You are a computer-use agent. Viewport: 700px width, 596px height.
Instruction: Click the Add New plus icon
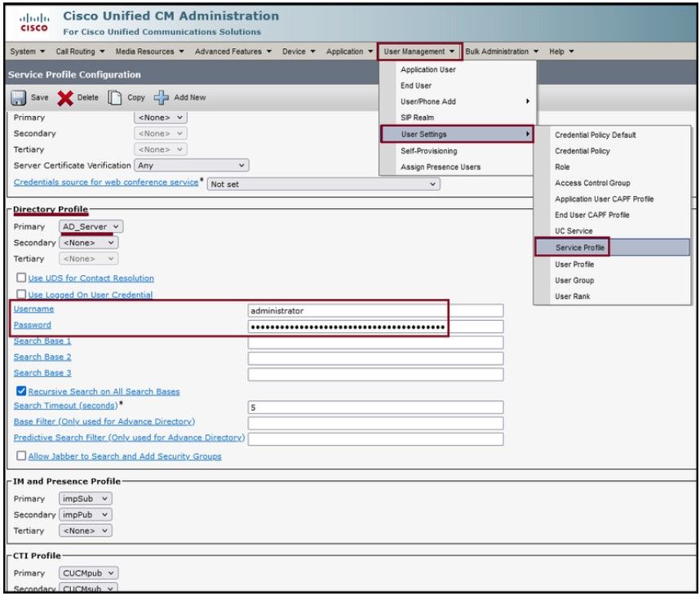tap(162, 98)
